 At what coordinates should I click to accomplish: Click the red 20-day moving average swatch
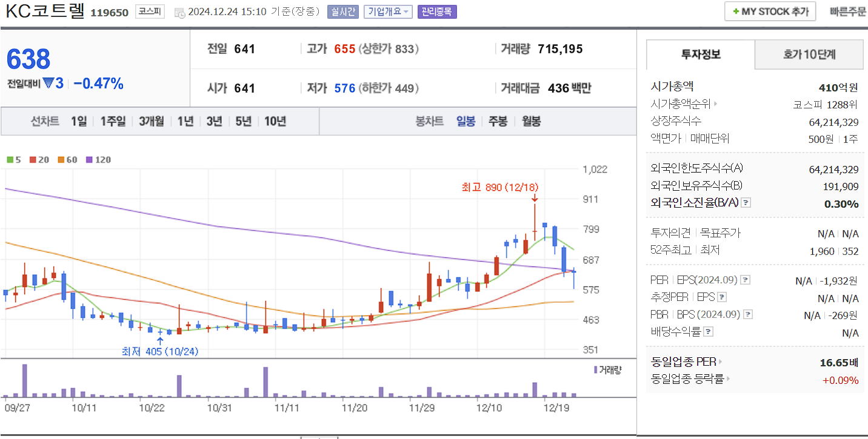point(32,160)
